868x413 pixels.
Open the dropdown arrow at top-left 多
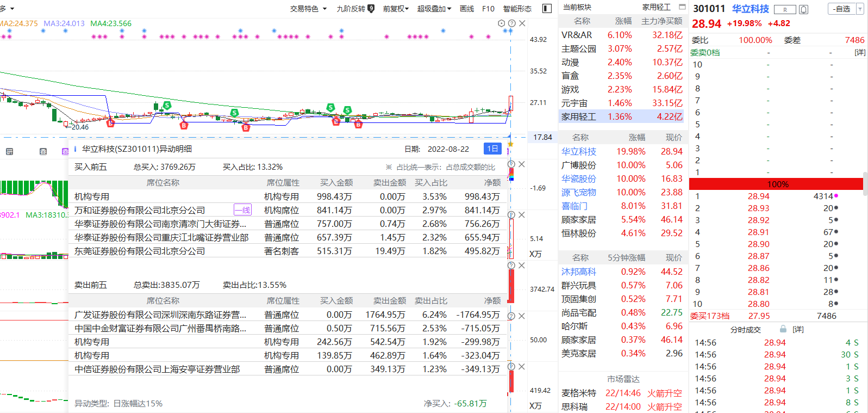pos(12,9)
